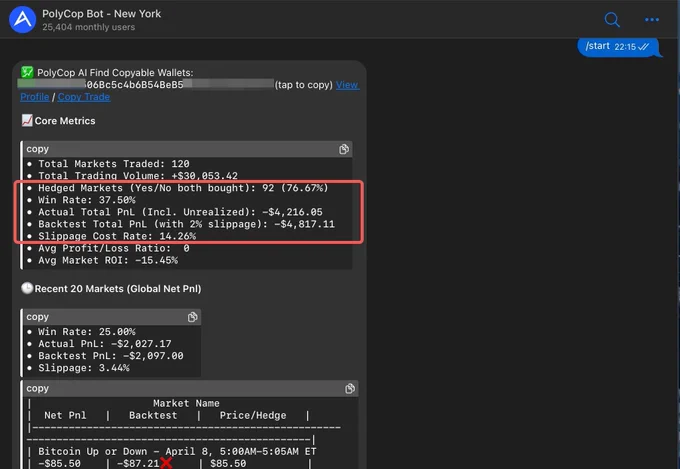
Task: Select the Slippage: 3.44% line
Action: 78,368
